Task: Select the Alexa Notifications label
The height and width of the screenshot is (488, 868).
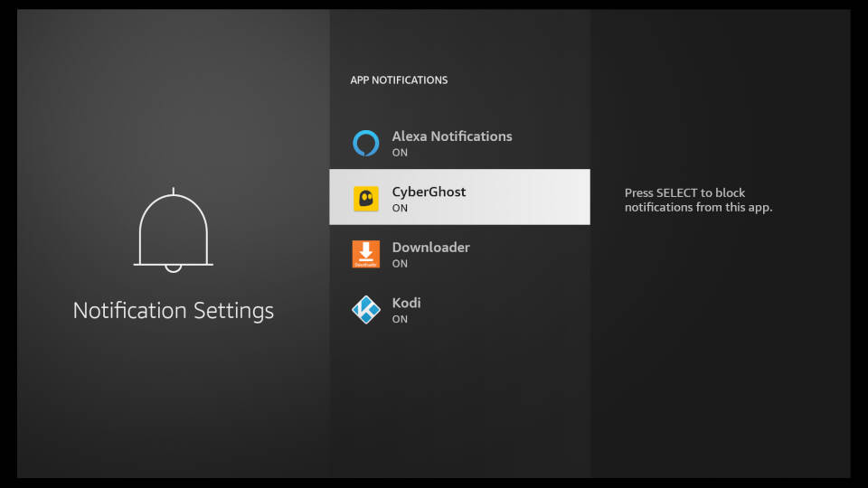Action: 452,136
